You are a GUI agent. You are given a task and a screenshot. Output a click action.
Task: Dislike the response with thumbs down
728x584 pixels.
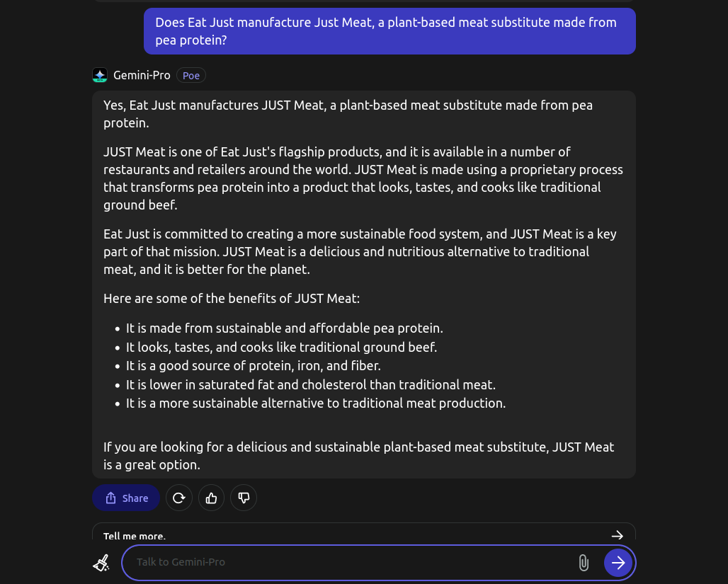coord(244,498)
